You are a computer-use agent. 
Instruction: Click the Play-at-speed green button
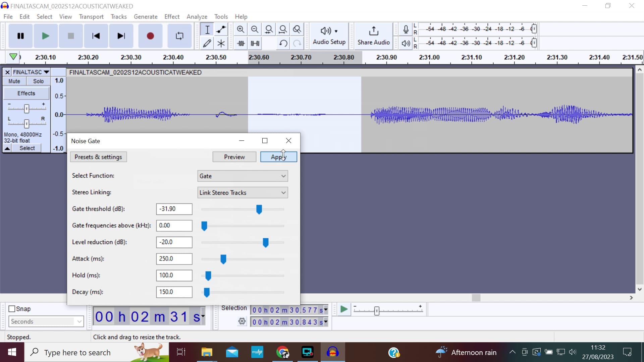point(343,309)
